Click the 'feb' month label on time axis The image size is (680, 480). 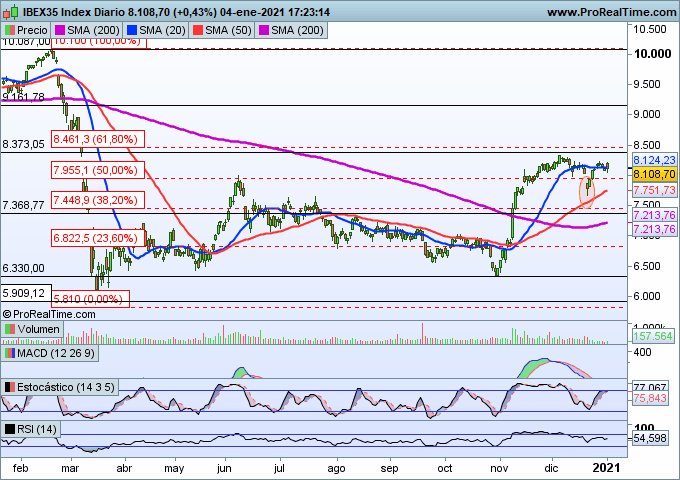(20, 468)
